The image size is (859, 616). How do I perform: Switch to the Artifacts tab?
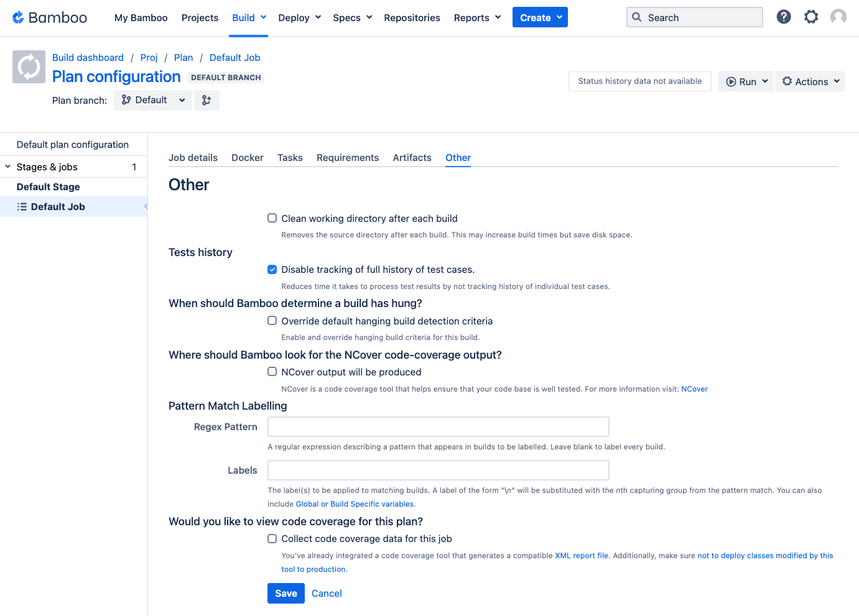412,158
